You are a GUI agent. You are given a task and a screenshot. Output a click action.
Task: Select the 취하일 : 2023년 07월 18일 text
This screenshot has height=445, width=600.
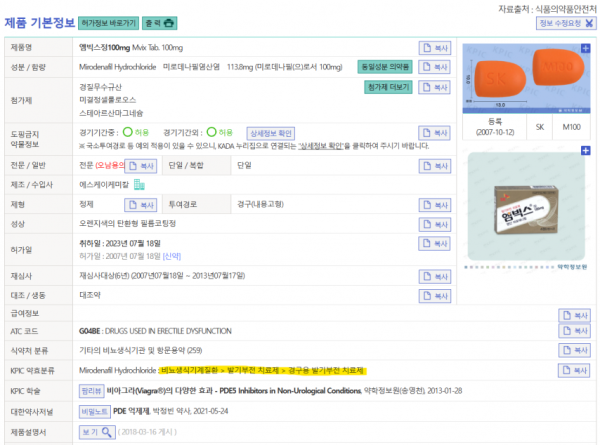tap(120, 243)
